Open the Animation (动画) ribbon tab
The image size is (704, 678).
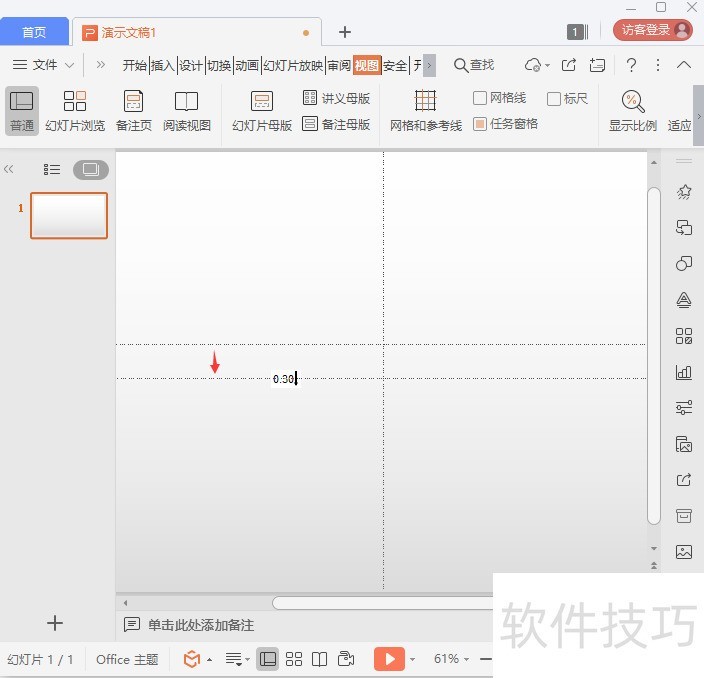tap(246, 66)
